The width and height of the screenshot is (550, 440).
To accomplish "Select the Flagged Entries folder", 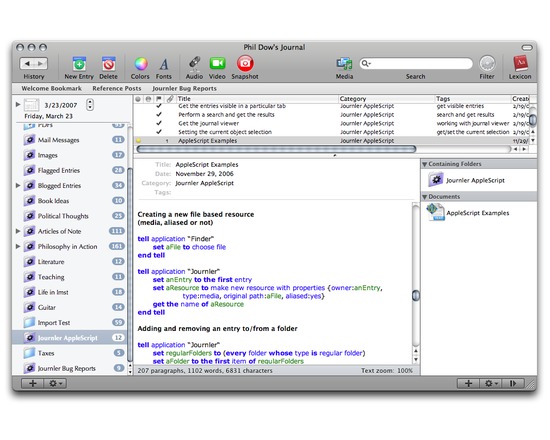I will [x=74, y=171].
